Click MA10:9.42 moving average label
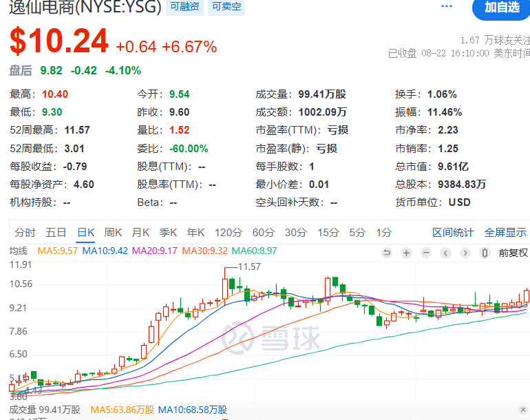Image resolution: width=530 pixels, height=420 pixels. (105, 251)
